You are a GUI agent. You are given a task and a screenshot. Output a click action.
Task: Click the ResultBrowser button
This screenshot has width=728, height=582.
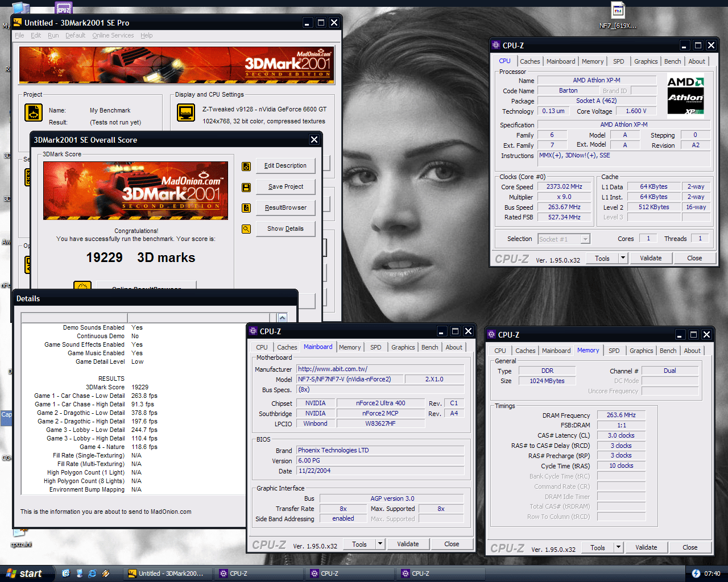click(x=286, y=208)
